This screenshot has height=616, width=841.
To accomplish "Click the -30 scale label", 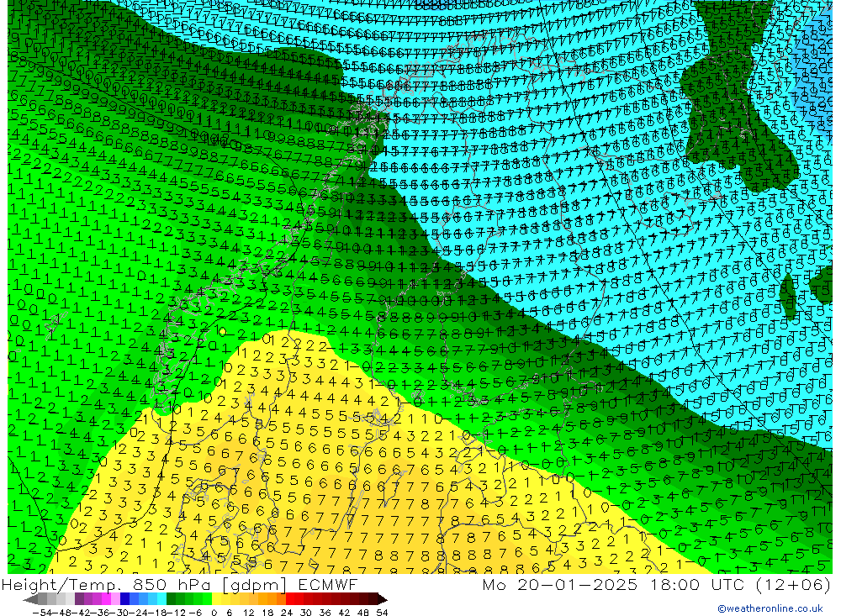I will [119, 613].
